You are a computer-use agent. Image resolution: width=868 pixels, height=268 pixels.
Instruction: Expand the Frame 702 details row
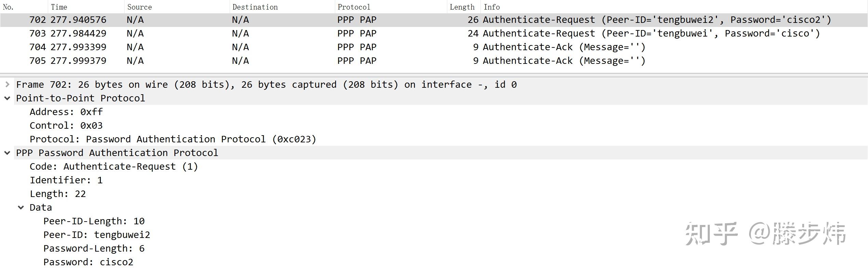point(7,85)
